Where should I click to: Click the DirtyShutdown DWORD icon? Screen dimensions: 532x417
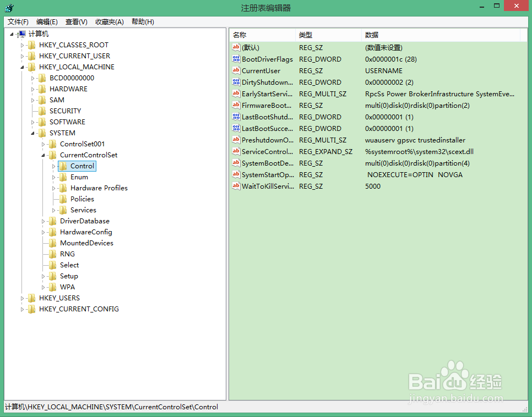[236, 82]
